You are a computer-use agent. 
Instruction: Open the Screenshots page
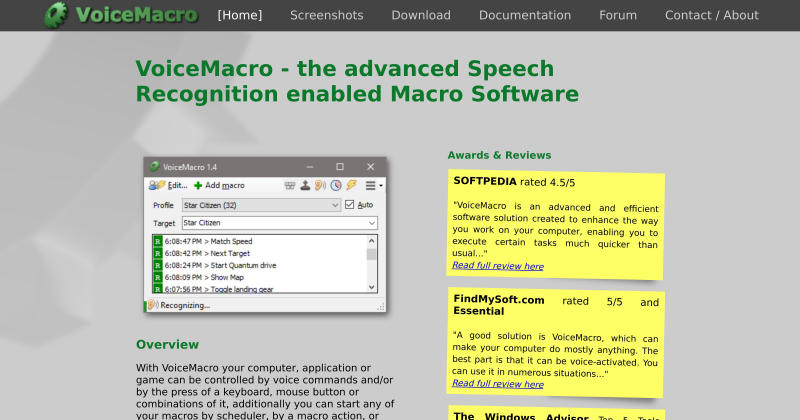327,15
